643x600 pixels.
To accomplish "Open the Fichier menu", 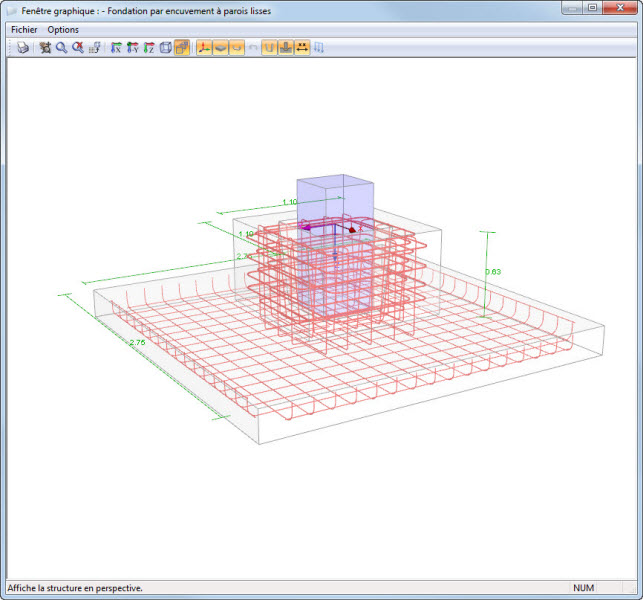I will (24, 30).
